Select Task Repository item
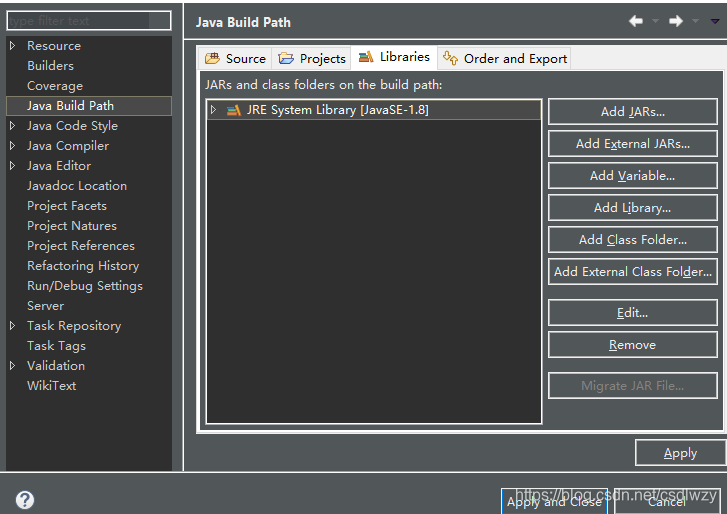Screen dimensions: 727x514 pyautogui.click(x=74, y=325)
